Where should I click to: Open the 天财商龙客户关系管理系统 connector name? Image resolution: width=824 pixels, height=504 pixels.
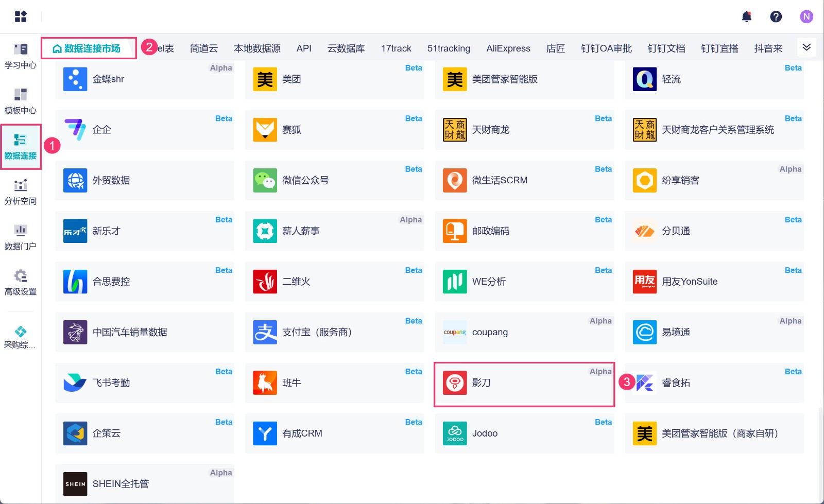click(718, 130)
